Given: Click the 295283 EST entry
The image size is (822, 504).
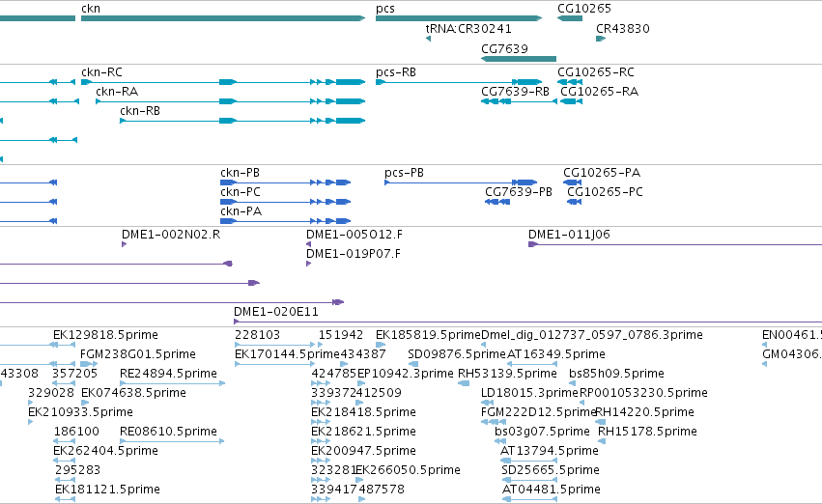Looking at the screenshot, I should 77,470.
